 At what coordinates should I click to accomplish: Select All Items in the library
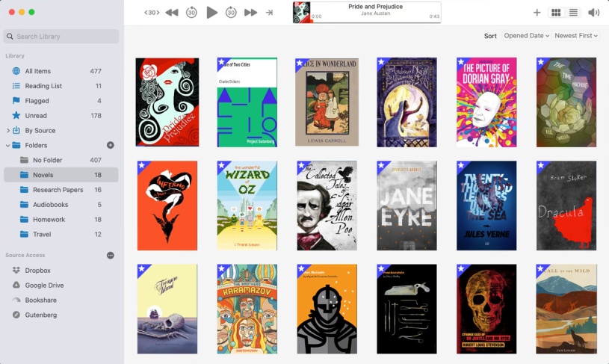coord(61,71)
